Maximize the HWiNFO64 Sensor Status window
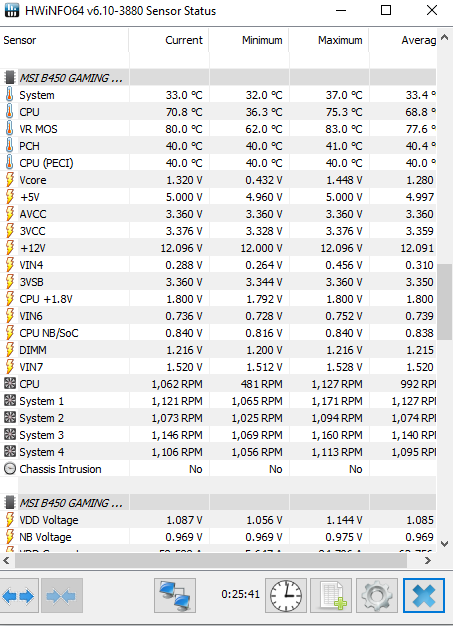The image size is (453, 626). tap(386, 10)
